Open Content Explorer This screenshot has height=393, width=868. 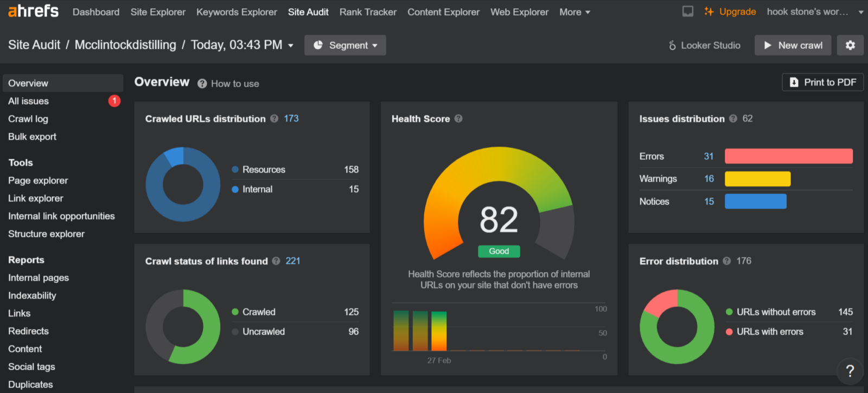(x=443, y=12)
